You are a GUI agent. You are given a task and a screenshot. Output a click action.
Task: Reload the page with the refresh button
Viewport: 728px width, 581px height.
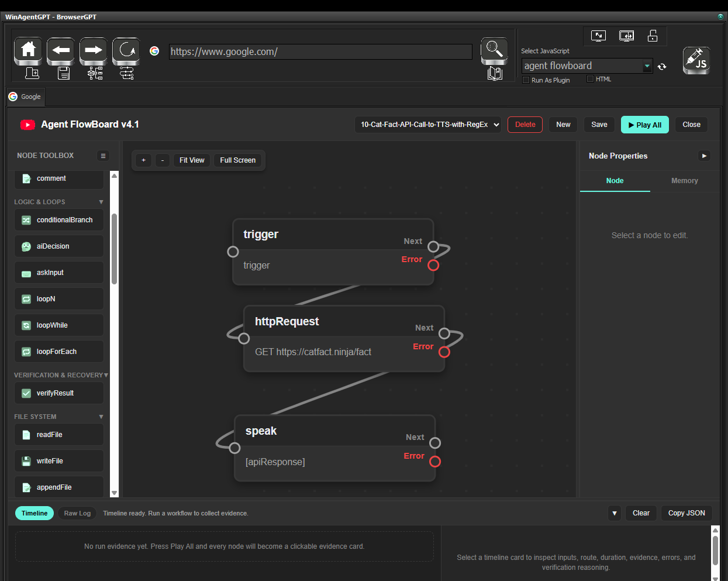pyautogui.click(x=126, y=51)
